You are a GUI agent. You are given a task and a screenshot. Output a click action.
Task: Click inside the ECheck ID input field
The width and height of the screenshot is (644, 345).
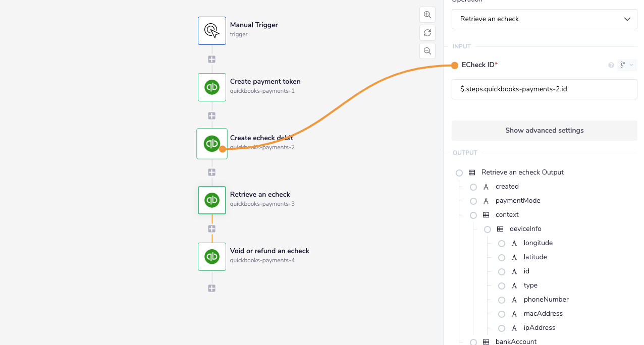[x=544, y=89]
